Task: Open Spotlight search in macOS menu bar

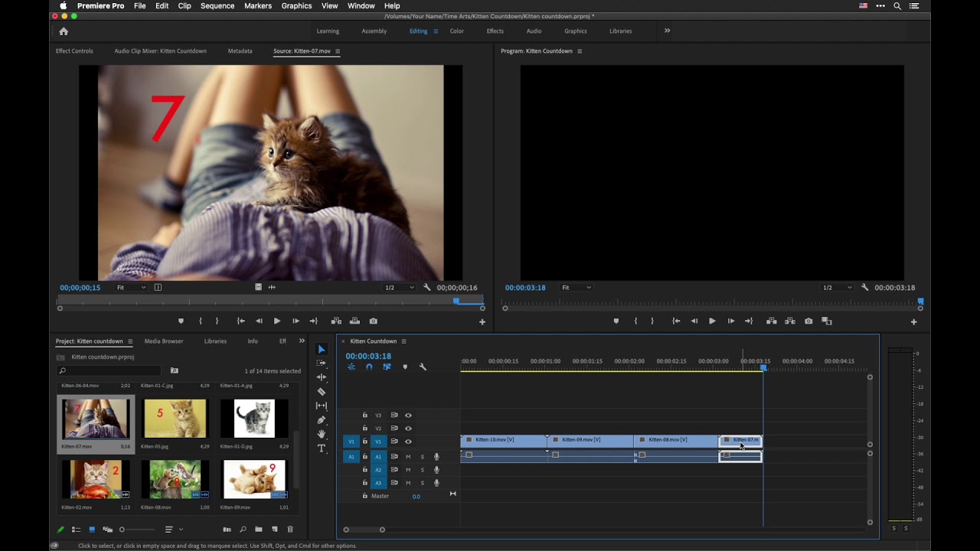Action: click(897, 5)
